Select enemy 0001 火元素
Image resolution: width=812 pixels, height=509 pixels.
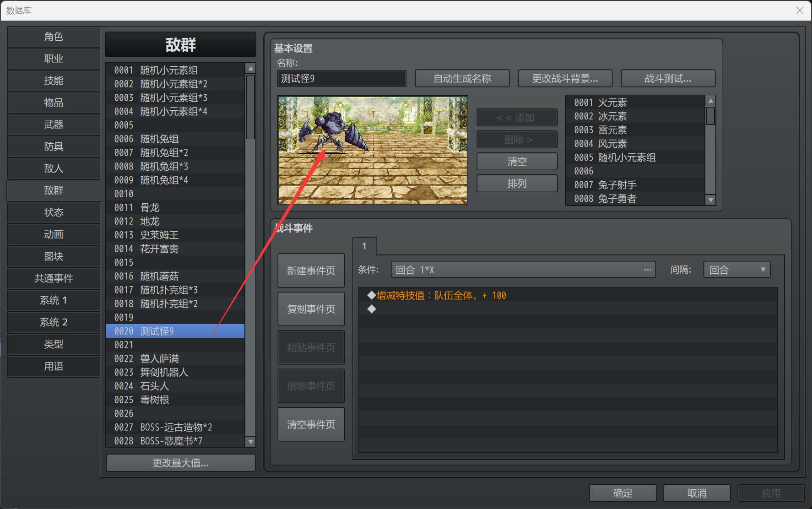click(x=635, y=103)
